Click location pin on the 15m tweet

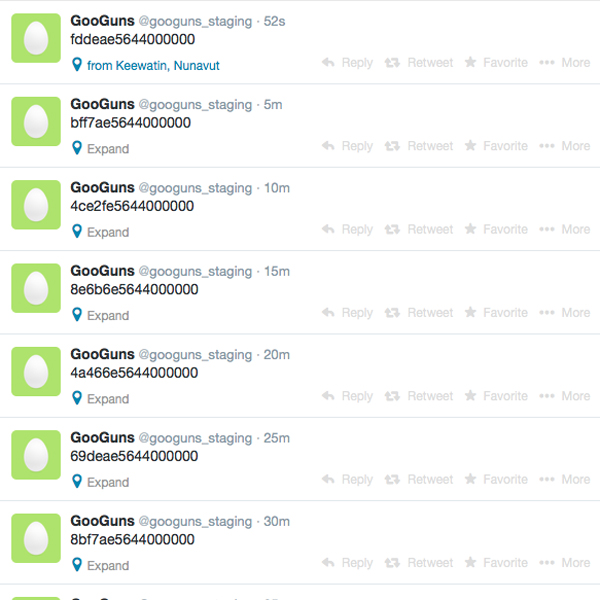pos(77,315)
